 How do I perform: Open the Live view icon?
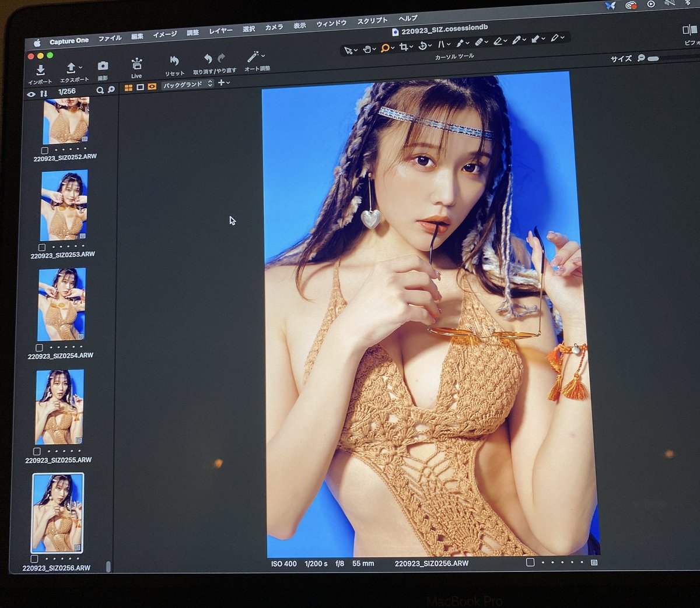(x=136, y=64)
